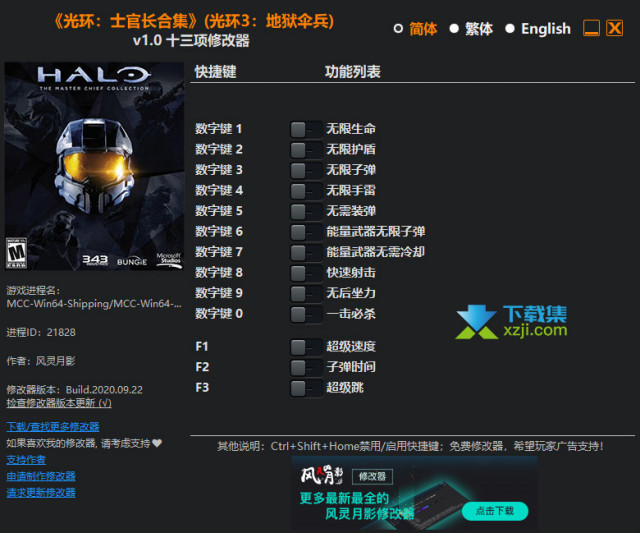Viewport: 640px width, 533px height.
Task: Enable the 无限护盾 switch
Action: (306, 150)
